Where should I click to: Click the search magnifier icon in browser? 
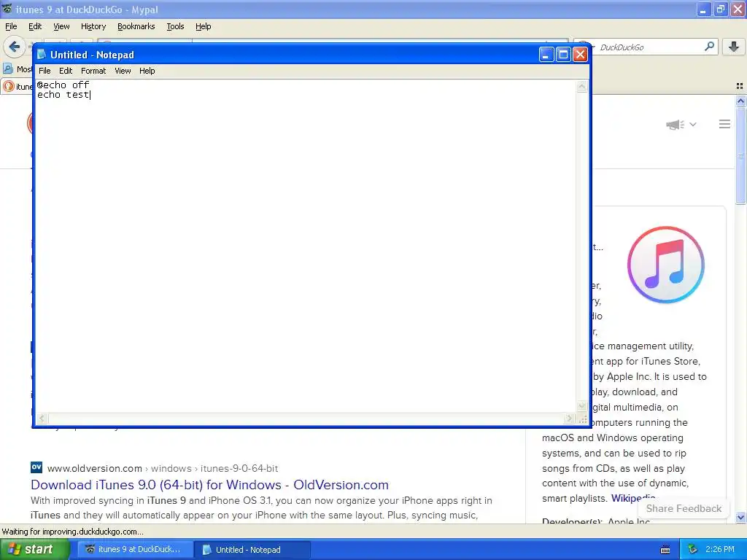(x=709, y=47)
